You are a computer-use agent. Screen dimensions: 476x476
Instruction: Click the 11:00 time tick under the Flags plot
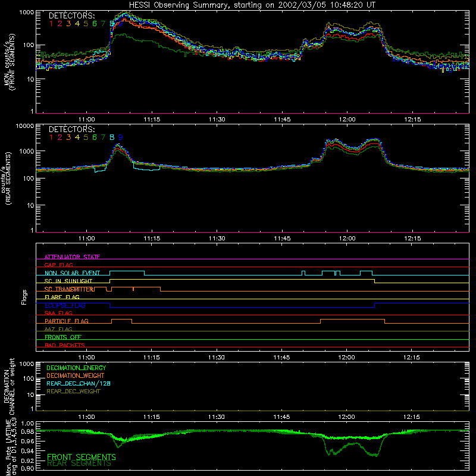(x=86, y=358)
